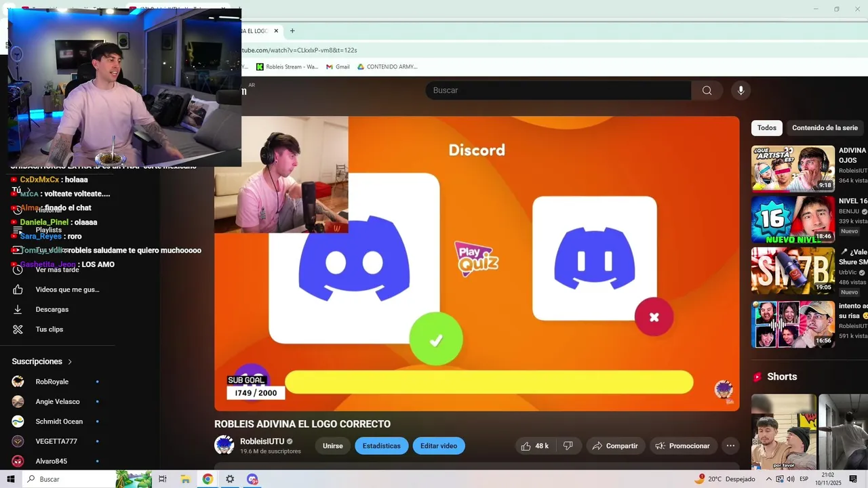
Task: Click the volume speaker tray icon
Action: click(x=791, y=479)
